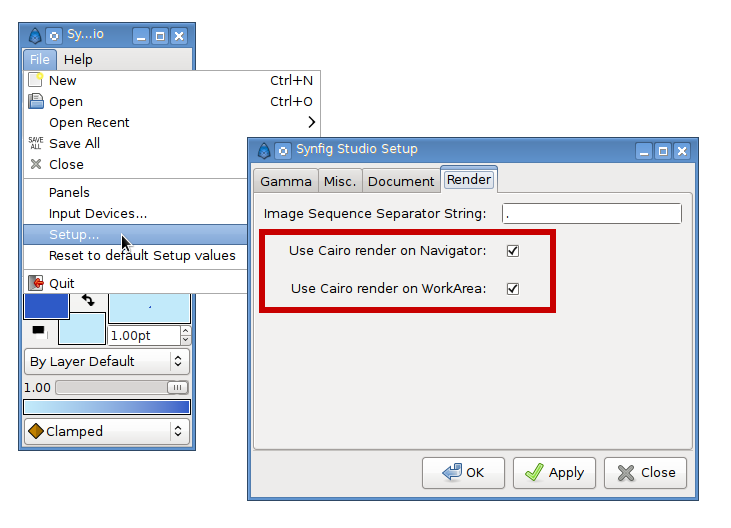Image resolution: width=731 pixels, height=528 pixels.
Task: Decrease brush size with down stepper
Action: (x=186, y=340)
